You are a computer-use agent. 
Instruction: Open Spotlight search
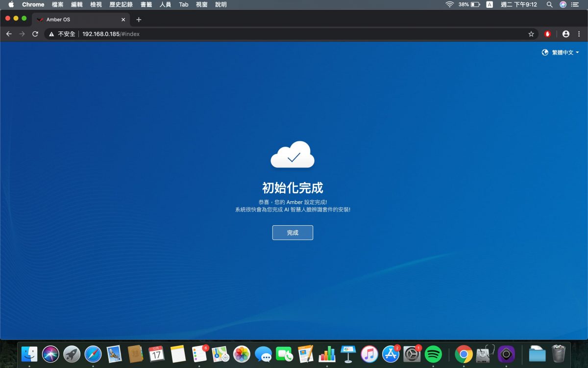(x=550, y=4)
